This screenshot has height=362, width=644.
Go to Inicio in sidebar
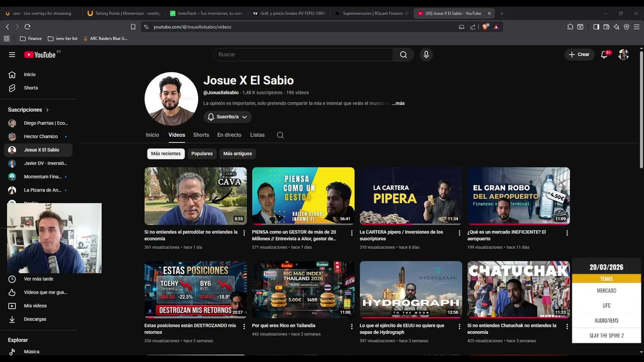[38, 74]
